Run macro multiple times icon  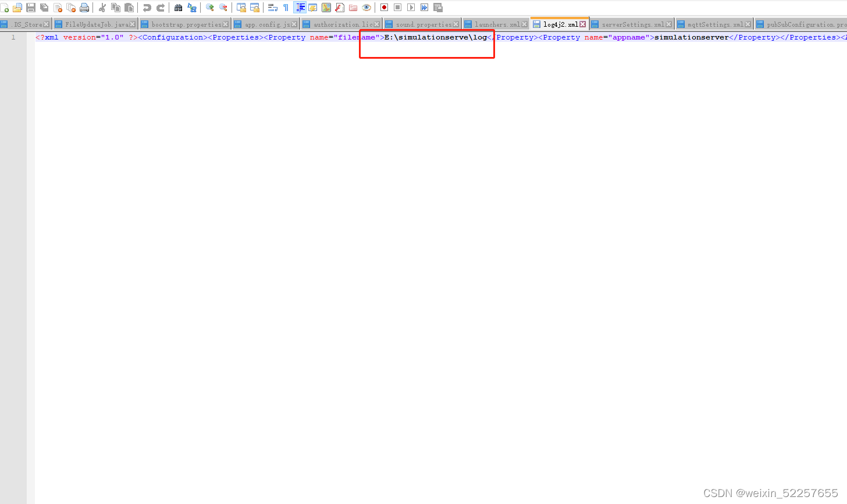point(424,8)
